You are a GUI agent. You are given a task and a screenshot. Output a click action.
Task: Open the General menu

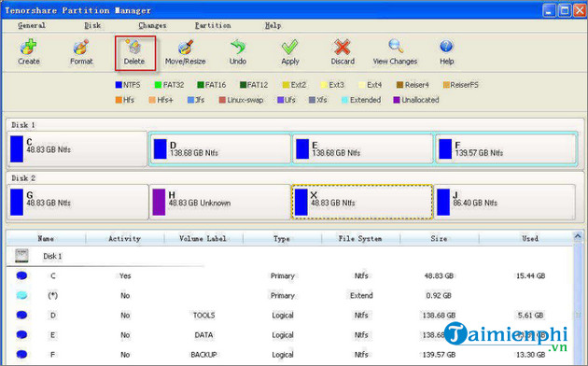(x=32, y=25)
